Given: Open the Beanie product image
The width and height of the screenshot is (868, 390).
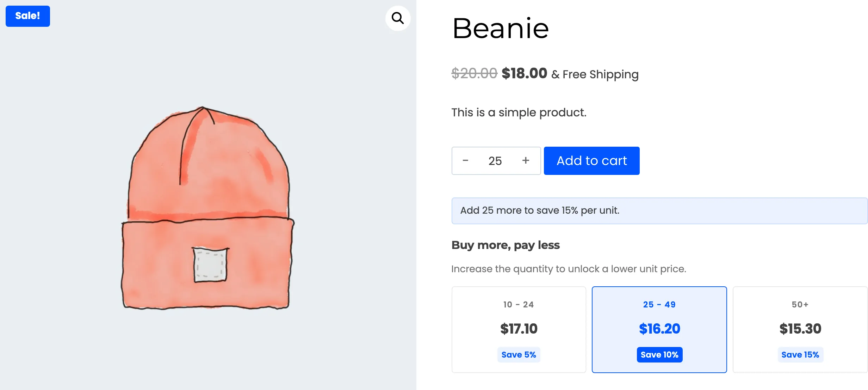Looking at the screenshot, I should point(208,208).
